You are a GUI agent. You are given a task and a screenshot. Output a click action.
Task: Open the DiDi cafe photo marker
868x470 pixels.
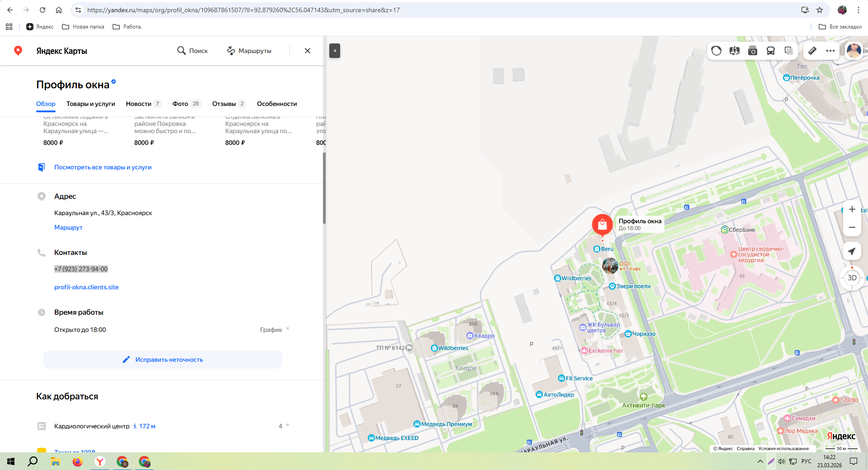pyautogui.click(x=610, y=266)
